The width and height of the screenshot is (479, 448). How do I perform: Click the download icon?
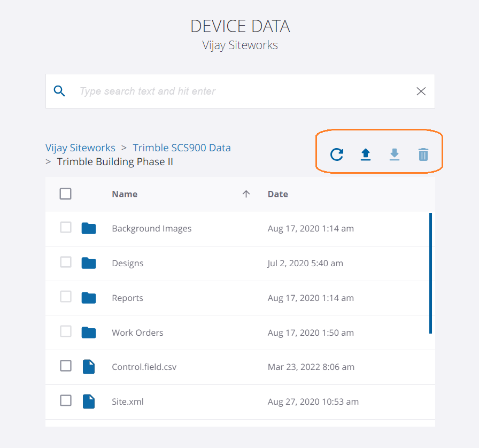[x=395, y=155]
